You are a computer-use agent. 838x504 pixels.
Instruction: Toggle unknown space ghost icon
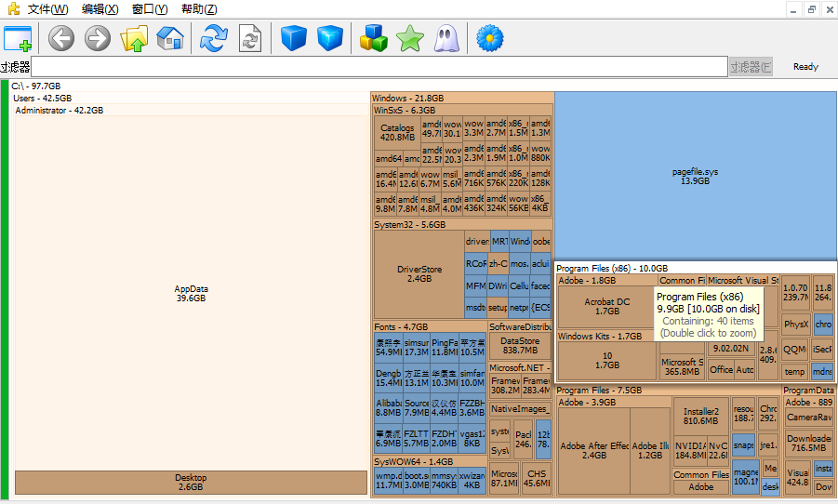pos(446,38)
